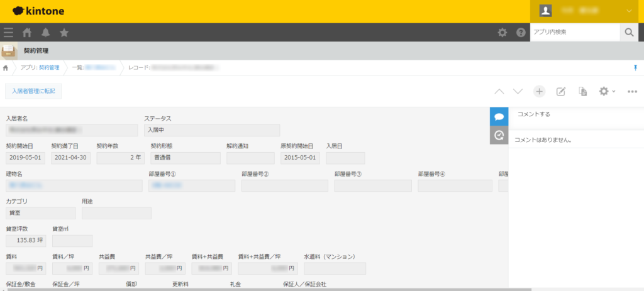Viewport: 644px width, 291px height.
Task: Open the 契約管理 app breadcrumb link
Action: click(48, 67)
